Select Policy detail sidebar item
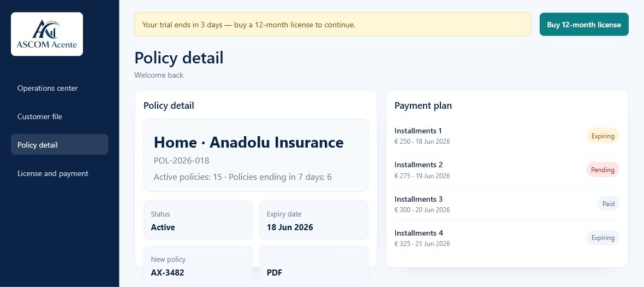The height and width of the screenshot is (287, 644). click(59, 145)
